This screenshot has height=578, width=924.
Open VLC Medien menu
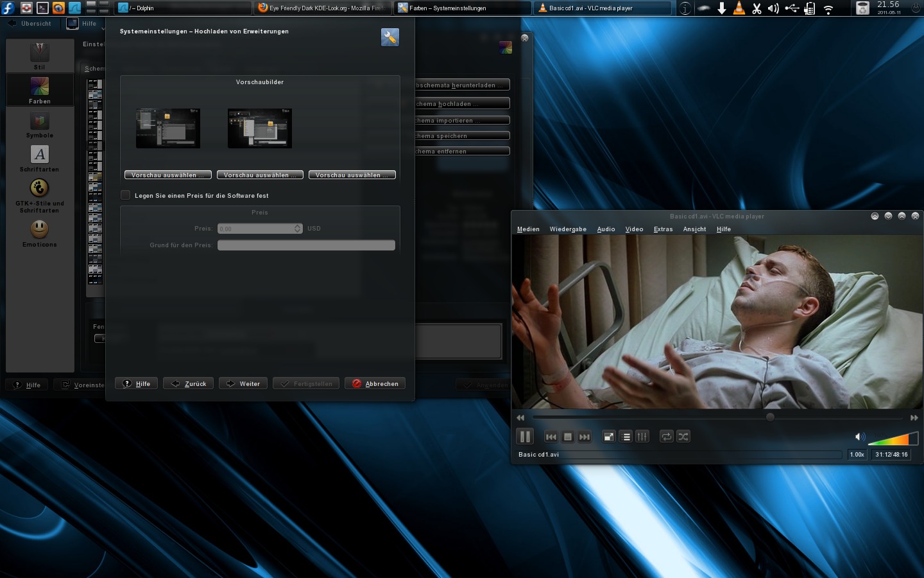point(528,229)
